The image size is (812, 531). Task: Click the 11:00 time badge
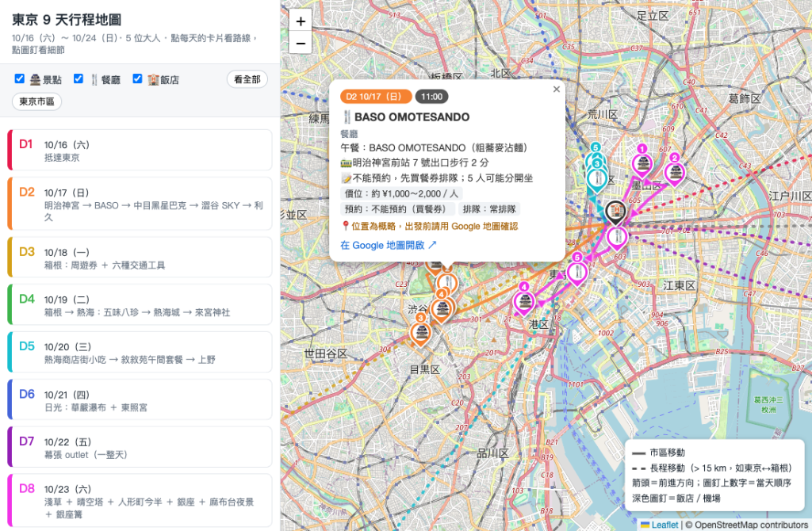pos(431,97)
